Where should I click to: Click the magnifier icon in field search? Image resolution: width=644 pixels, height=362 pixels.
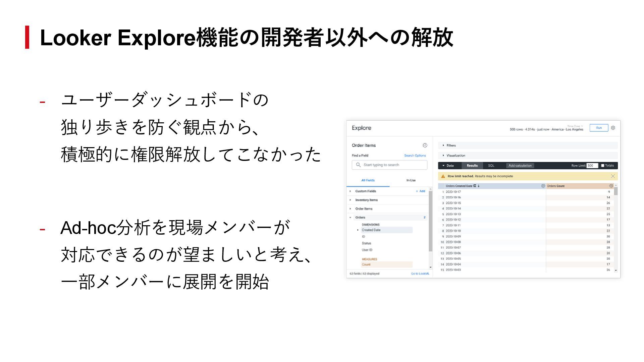pos(358,165)
